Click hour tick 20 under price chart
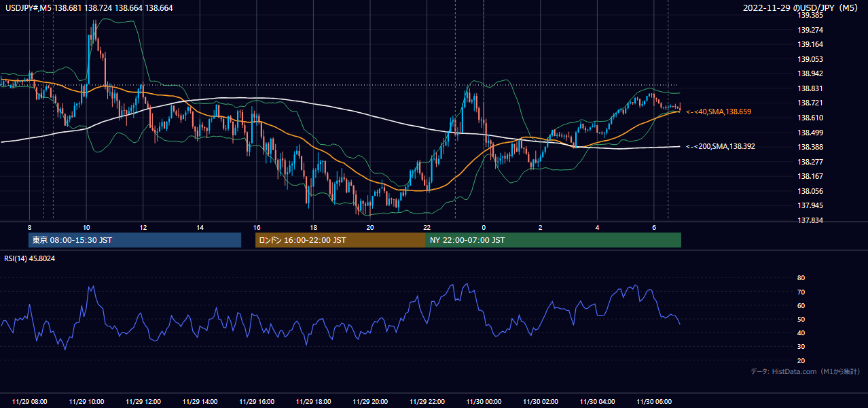 pyautogui.click(x=369, y=227)
